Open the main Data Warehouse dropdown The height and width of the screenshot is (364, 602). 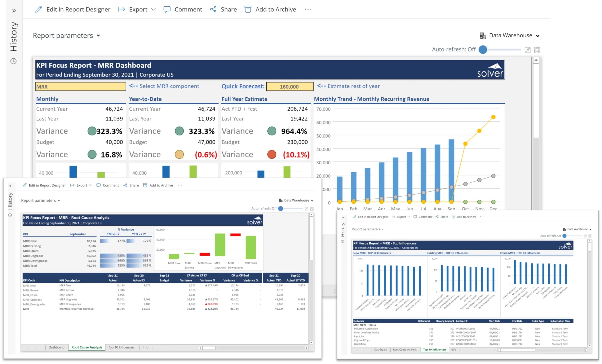pyautogui.click(x=510, y=36)
